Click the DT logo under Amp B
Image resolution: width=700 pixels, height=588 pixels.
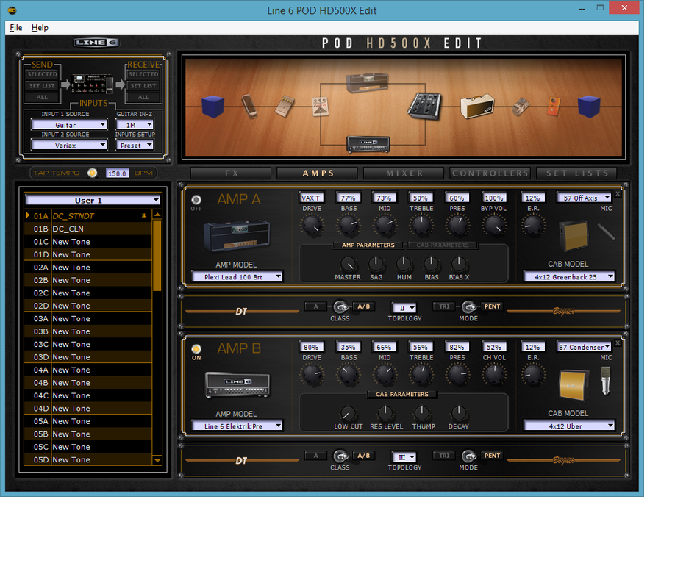click(x=241, y=460)
